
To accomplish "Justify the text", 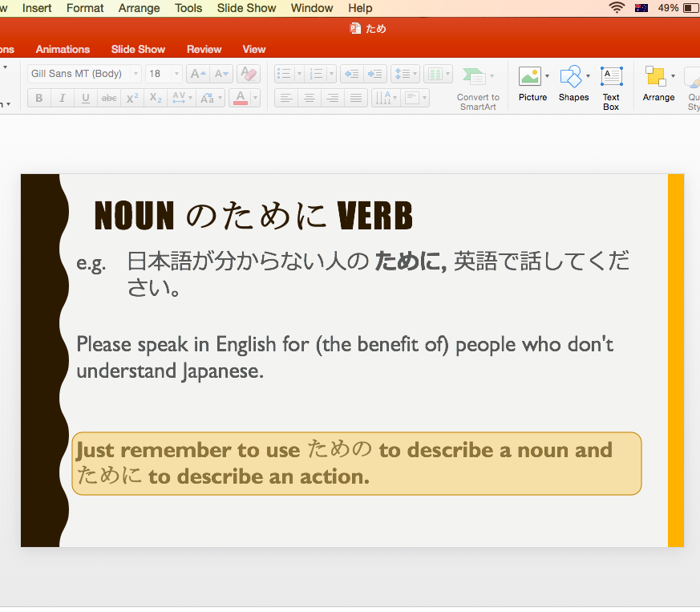I will (356, 98).
